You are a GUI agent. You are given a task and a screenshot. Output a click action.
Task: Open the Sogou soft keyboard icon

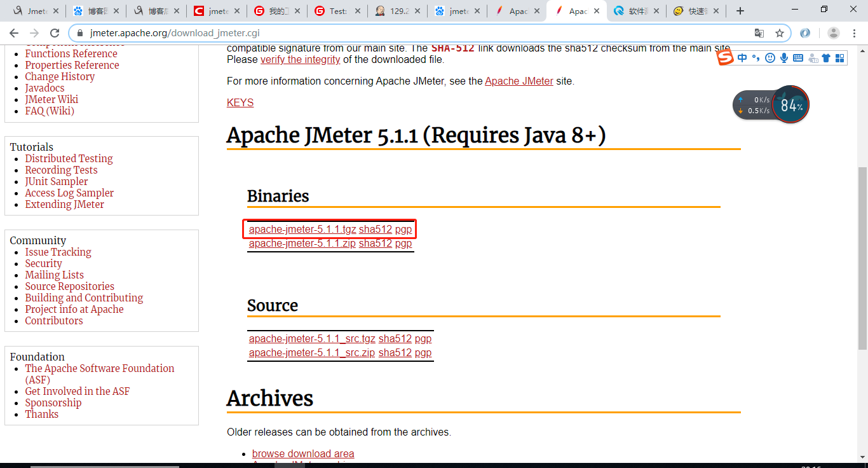tap(797, 57)
